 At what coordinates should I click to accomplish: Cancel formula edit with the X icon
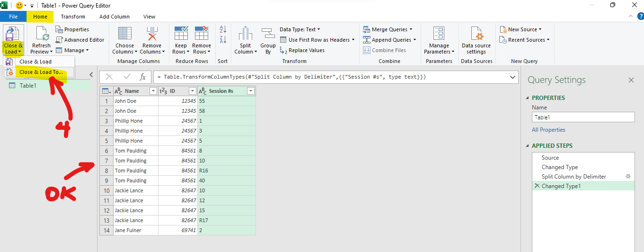pyautogui.click(x=109, y=77)
